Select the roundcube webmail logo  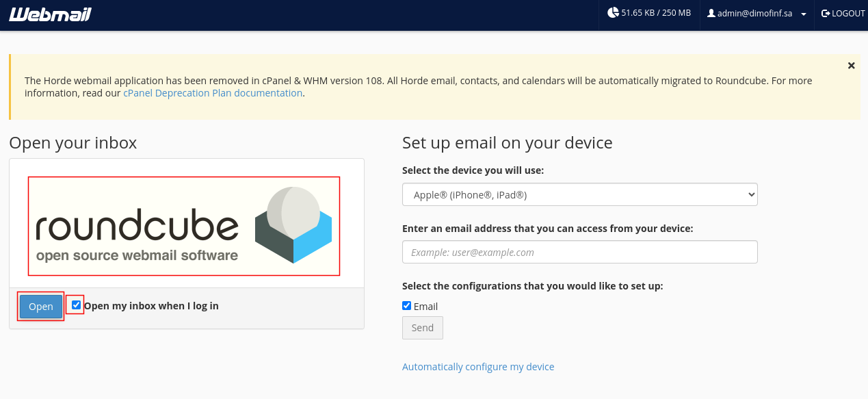(184, 226)
